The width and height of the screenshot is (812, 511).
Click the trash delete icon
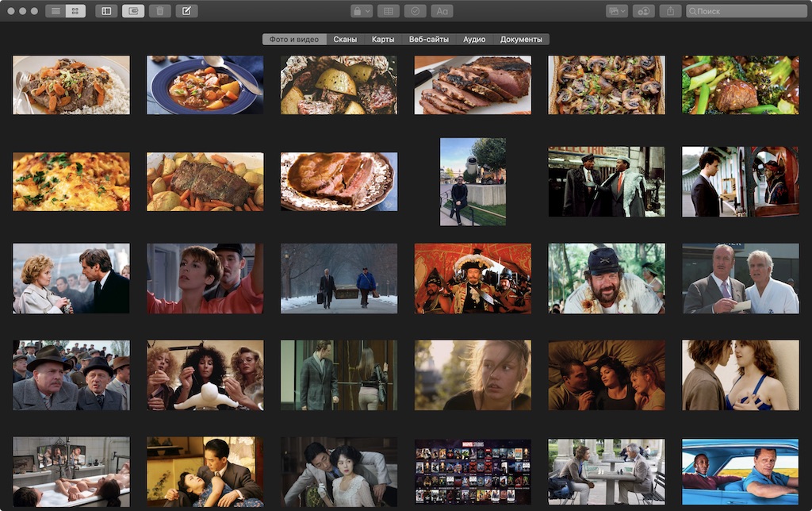tap(160, 11)
